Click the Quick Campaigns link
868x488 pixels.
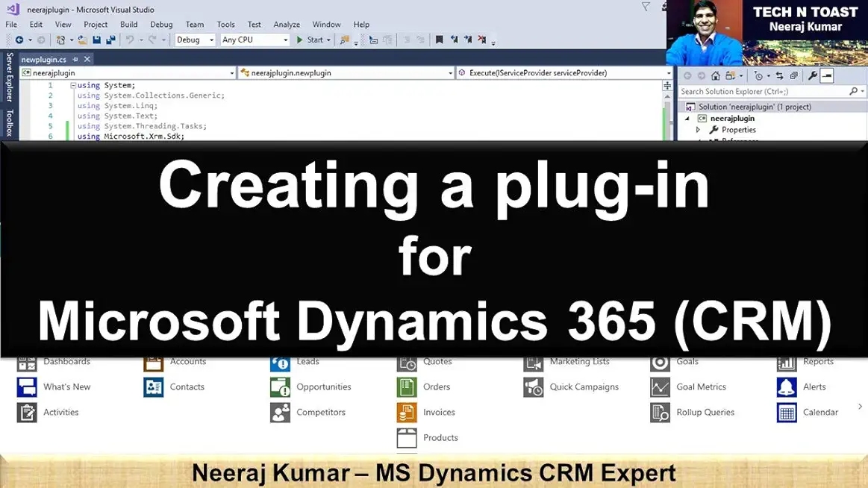coord(584,387)
